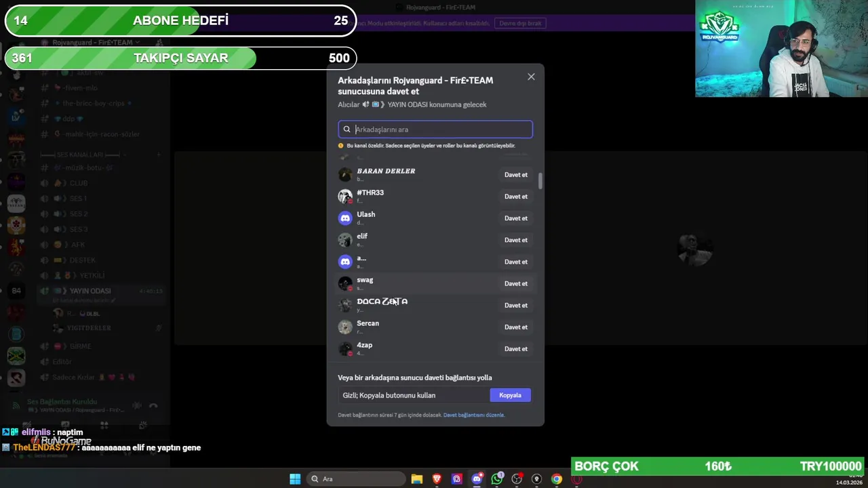Screen dimensions: 868x488
Task: Open Brave browser from taskbar
Action: pyautogui.click(x=437, y=479)
